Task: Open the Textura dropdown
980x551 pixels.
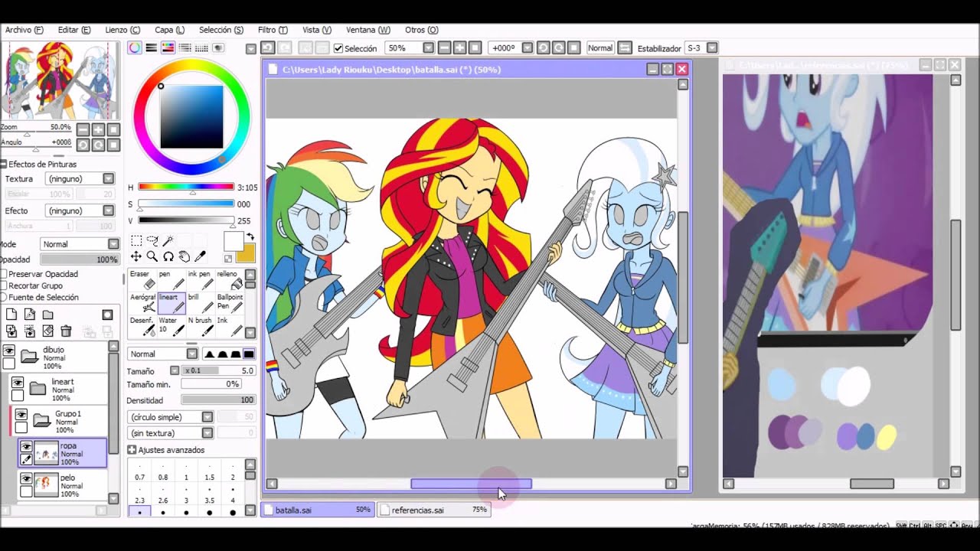Action: (81, 179)
